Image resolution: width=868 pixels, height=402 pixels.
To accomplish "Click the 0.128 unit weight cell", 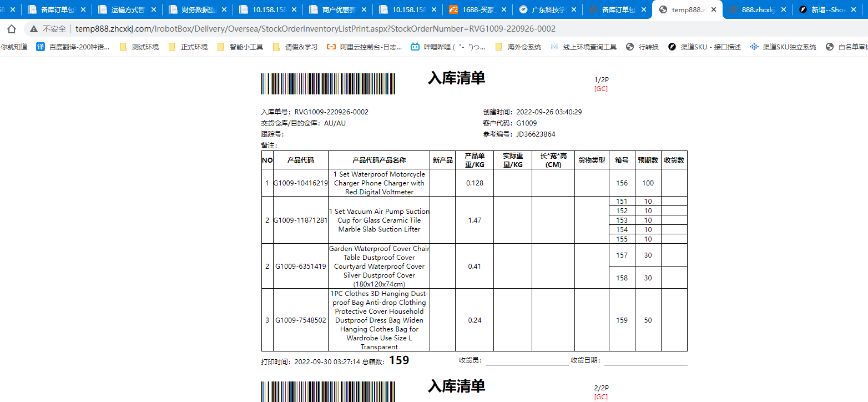I will [x=475, y=183].
